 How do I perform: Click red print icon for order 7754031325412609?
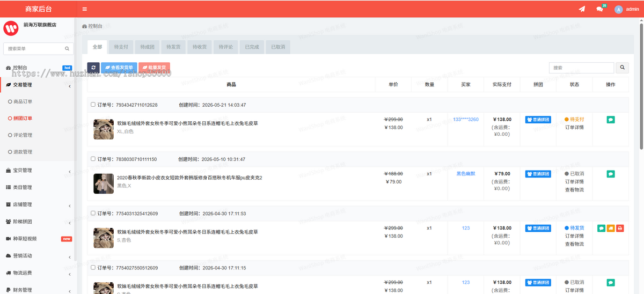click(x=620, y=228)
